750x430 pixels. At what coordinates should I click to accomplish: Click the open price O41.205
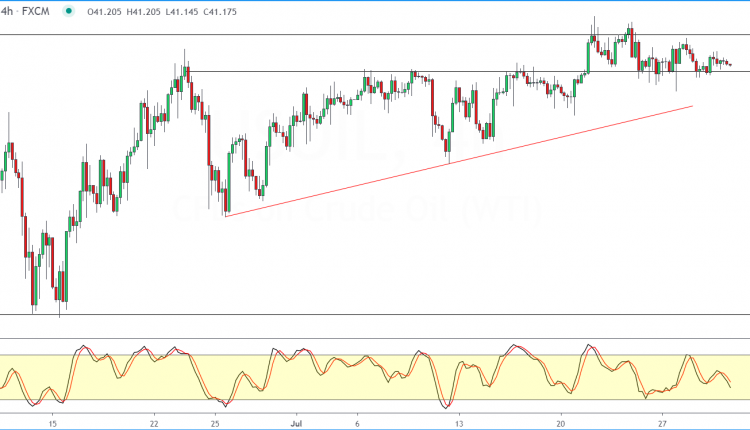(104, 11)
